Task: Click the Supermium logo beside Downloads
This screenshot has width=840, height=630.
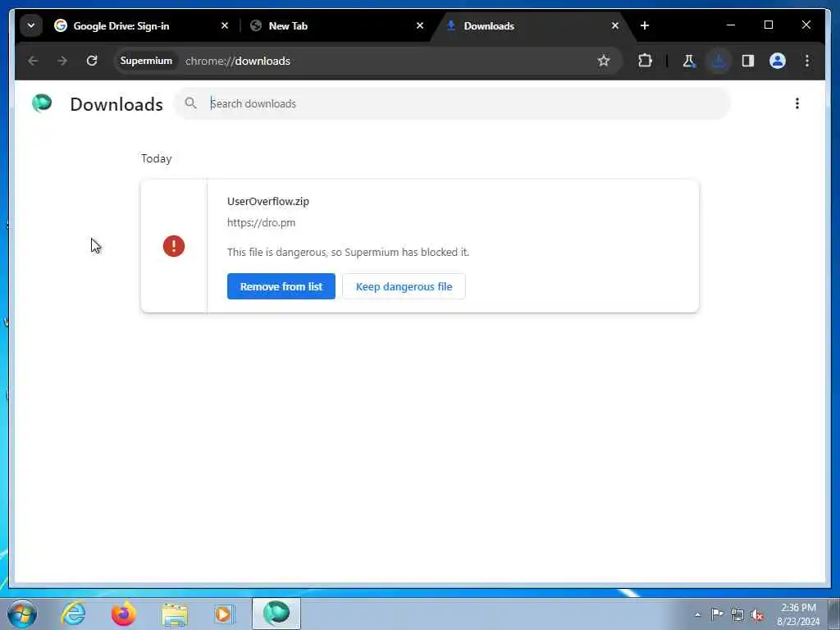Action: tap(42, 103)
